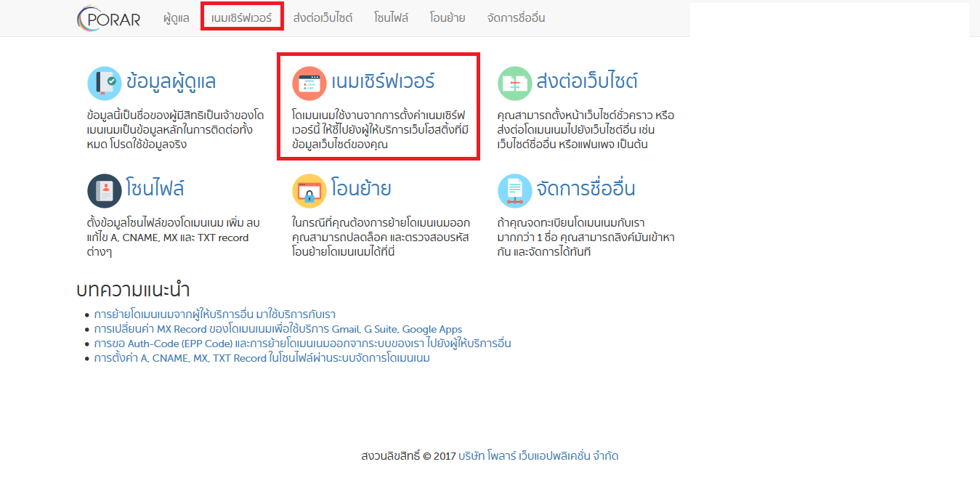
Task: Click the โซนไฟล์ section heading
Action: (x=155, y=189)
